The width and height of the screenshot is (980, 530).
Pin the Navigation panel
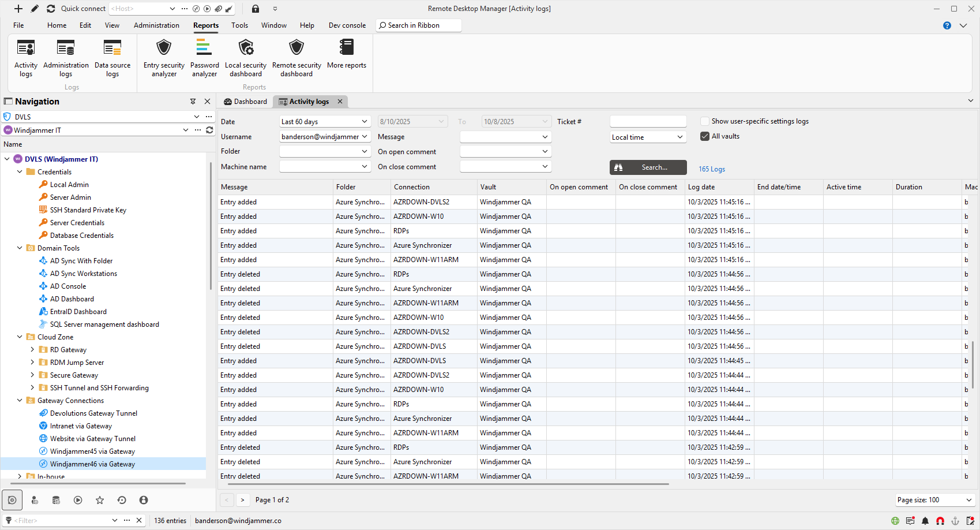[193, 102]
